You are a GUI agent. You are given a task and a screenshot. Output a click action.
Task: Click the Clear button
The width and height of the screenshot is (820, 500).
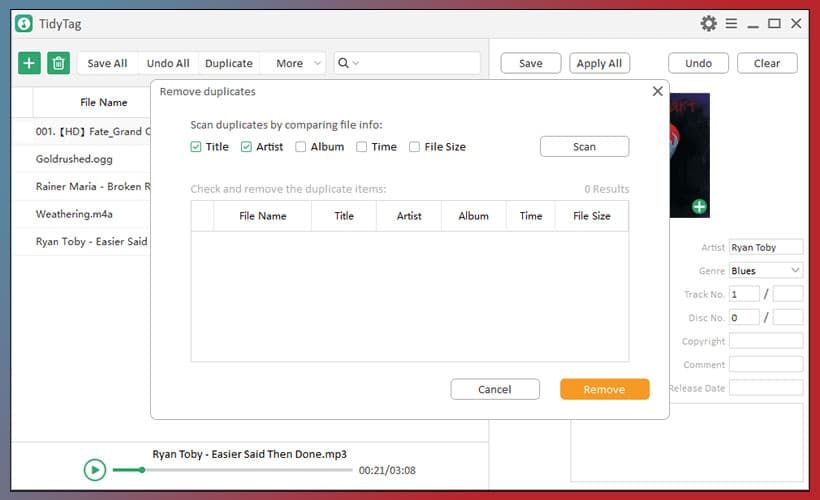click(x=767, y=63)
